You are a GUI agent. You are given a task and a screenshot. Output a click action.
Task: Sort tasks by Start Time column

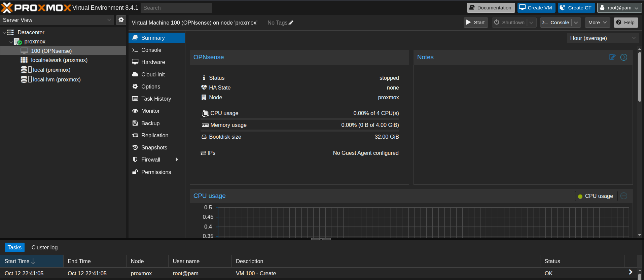(17, 261)
